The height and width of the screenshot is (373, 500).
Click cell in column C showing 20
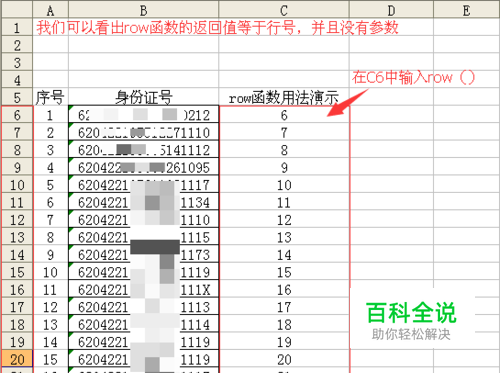click(284, 359)
